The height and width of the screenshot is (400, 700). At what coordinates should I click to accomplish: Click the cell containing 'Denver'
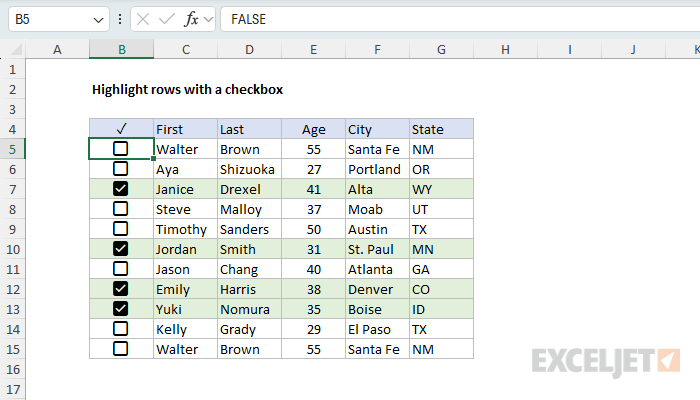click(x=377, y=289)
